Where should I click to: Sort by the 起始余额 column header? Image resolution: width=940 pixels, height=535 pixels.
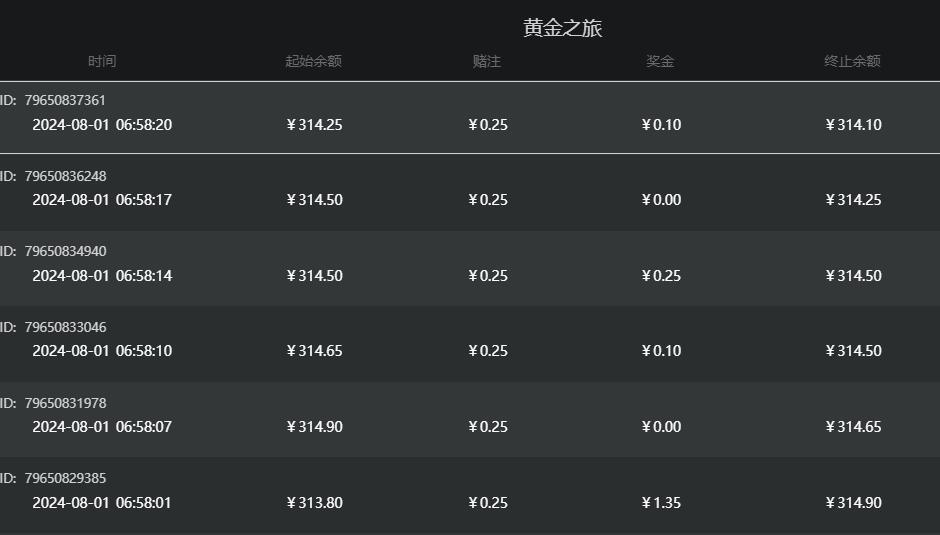coord(313,61)
